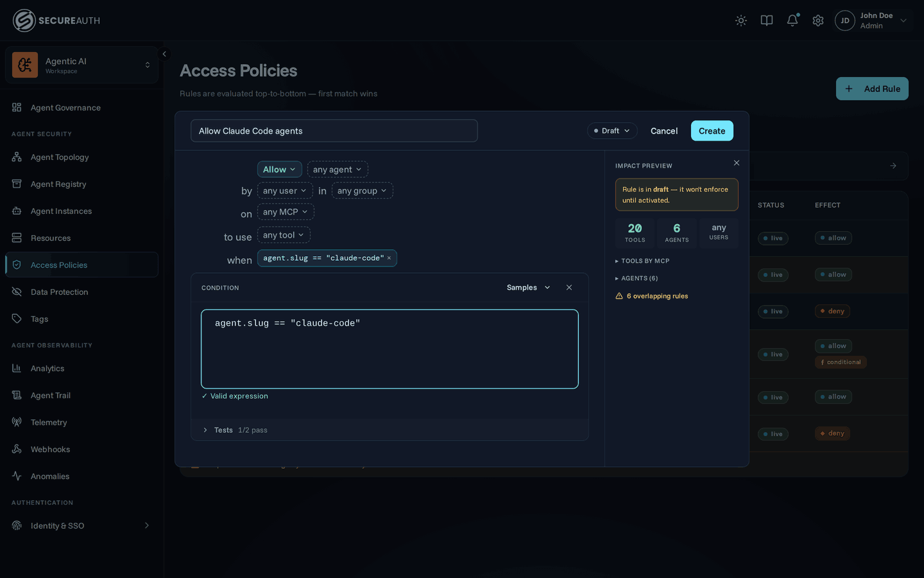Edit the rule name field

[x=334, y=131]
